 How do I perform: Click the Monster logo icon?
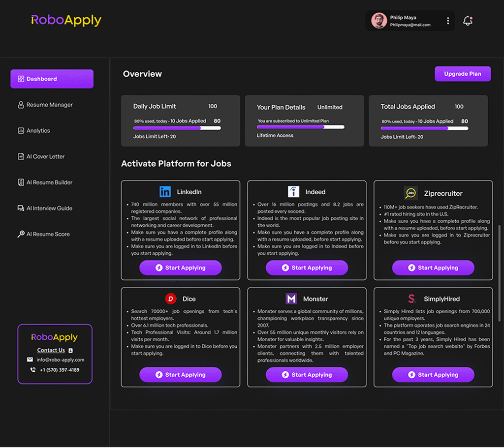(291, 299)
